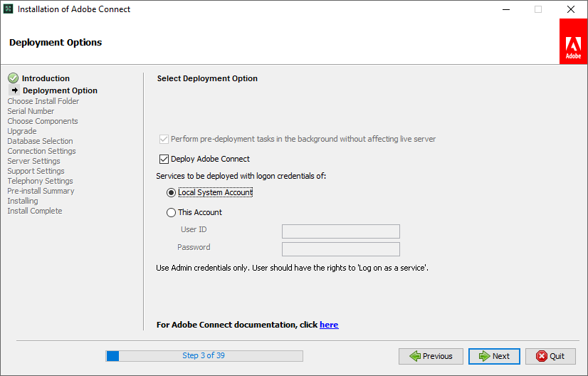
Task: Click the Adobe logo in the header
Action: coord(573,41)
